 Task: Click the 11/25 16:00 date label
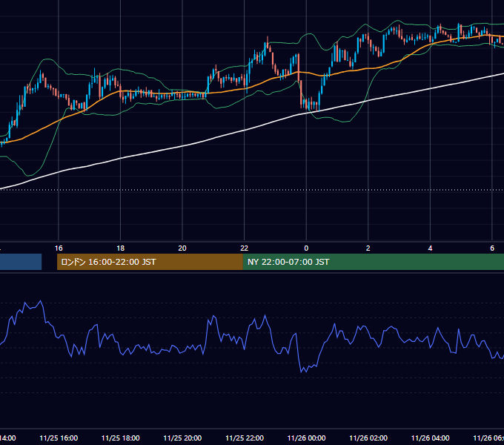tap(59, 438)
